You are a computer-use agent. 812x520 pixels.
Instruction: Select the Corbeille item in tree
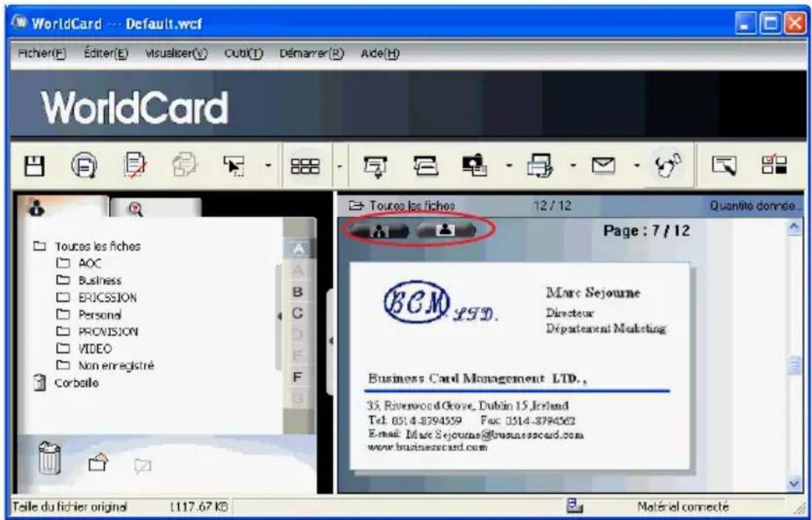(x=66, y=383)
